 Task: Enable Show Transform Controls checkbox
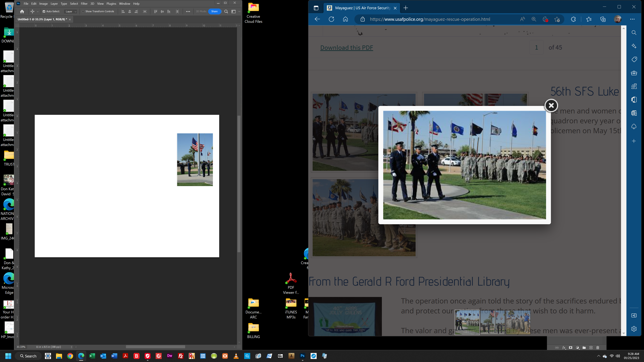click(83, 12)
